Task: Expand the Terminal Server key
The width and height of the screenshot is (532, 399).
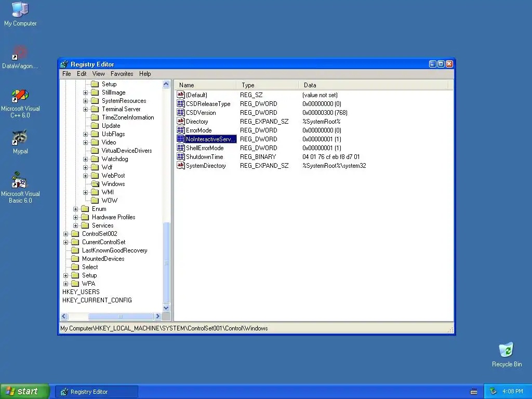Action: coord(86,109)
